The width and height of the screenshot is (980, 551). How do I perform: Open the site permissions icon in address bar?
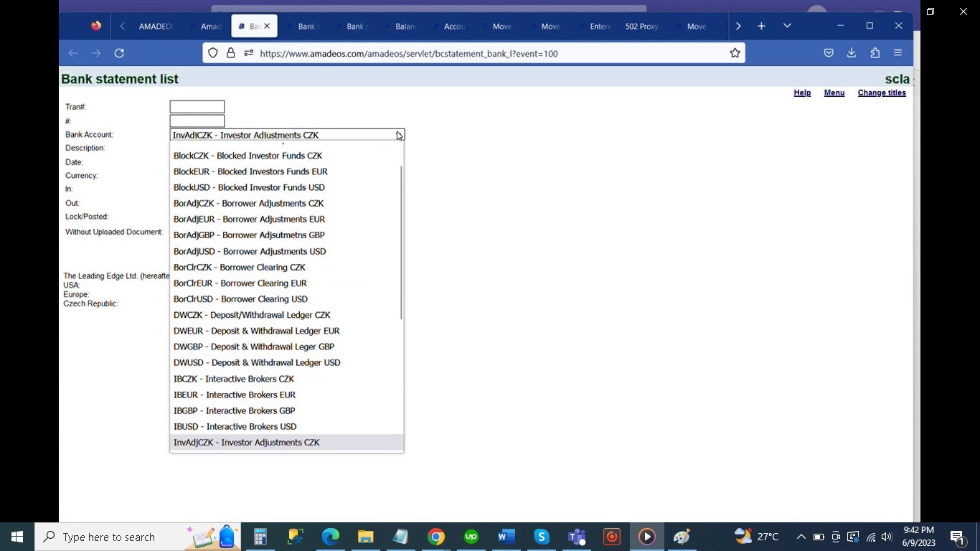tap(248, 53)
